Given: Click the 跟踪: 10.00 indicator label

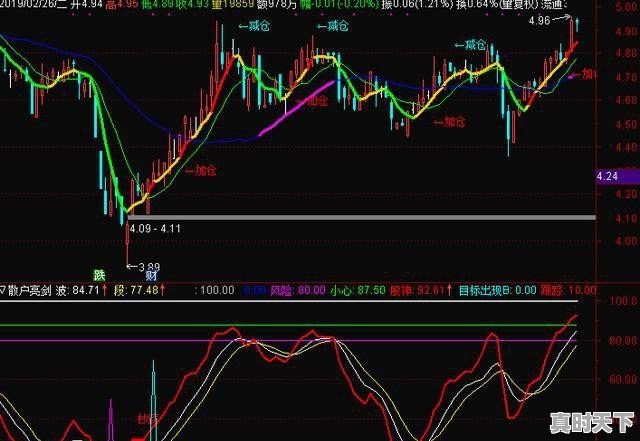Looking at the screenshot, I should (569, 291).
